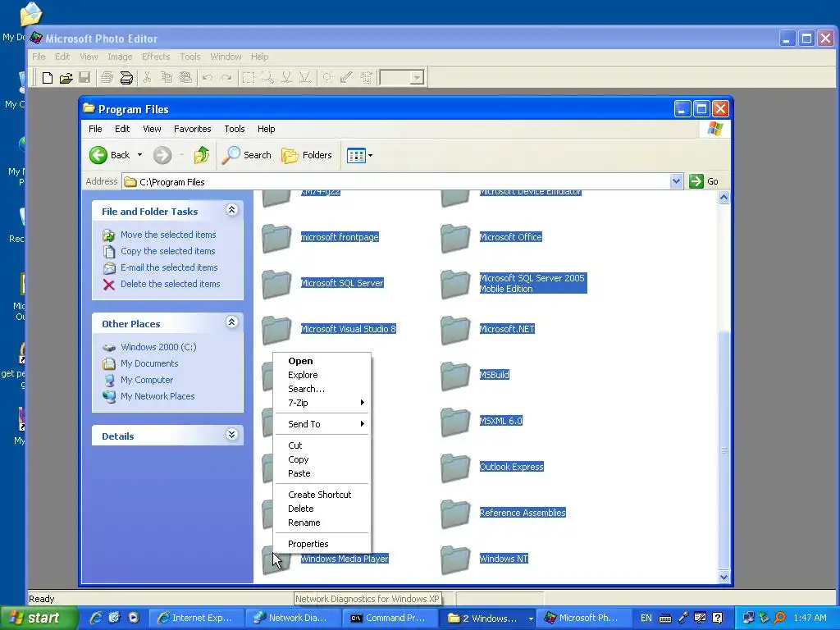
Task: Click Copy the selected items link
Action: tap(167, 251)
